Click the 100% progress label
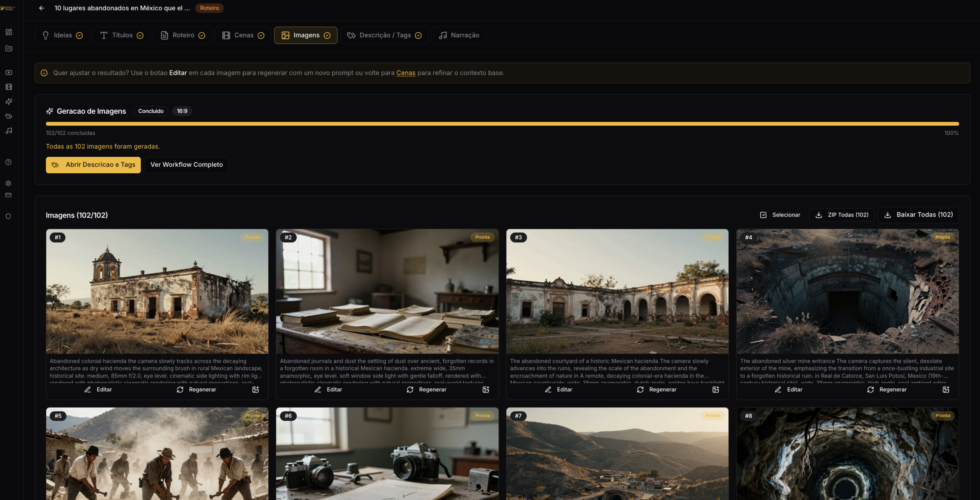This screenshot has height=500, width=980. point(951,133)
